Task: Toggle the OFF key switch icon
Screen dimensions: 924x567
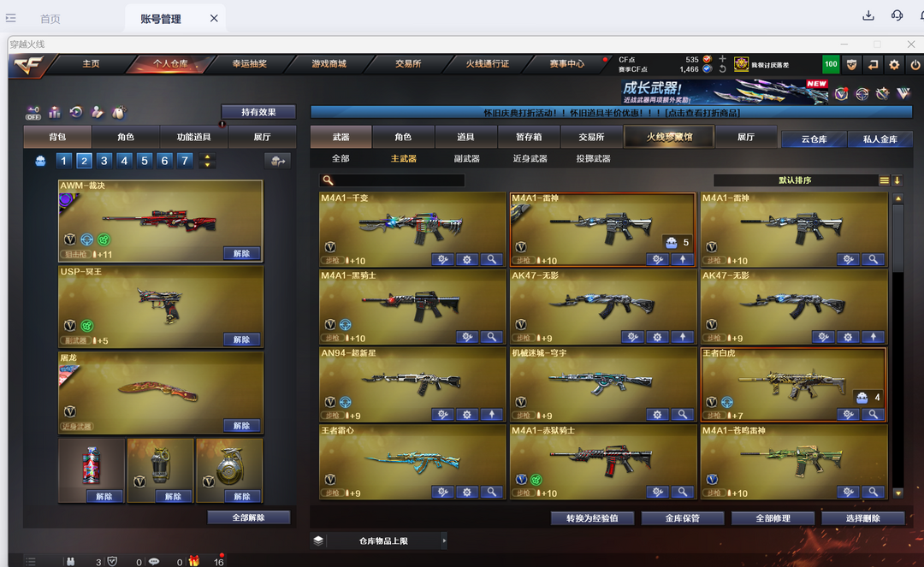Action: click(x=33, y=112)
